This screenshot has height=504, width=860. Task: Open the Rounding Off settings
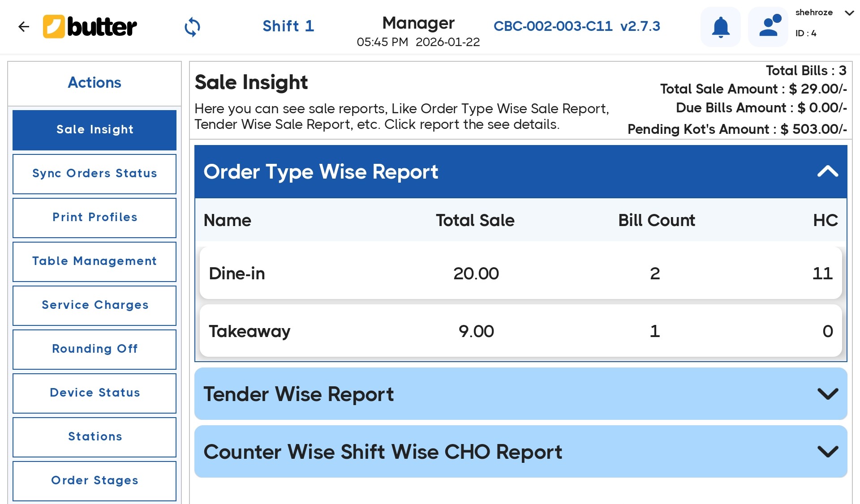[x=95, y=349]
